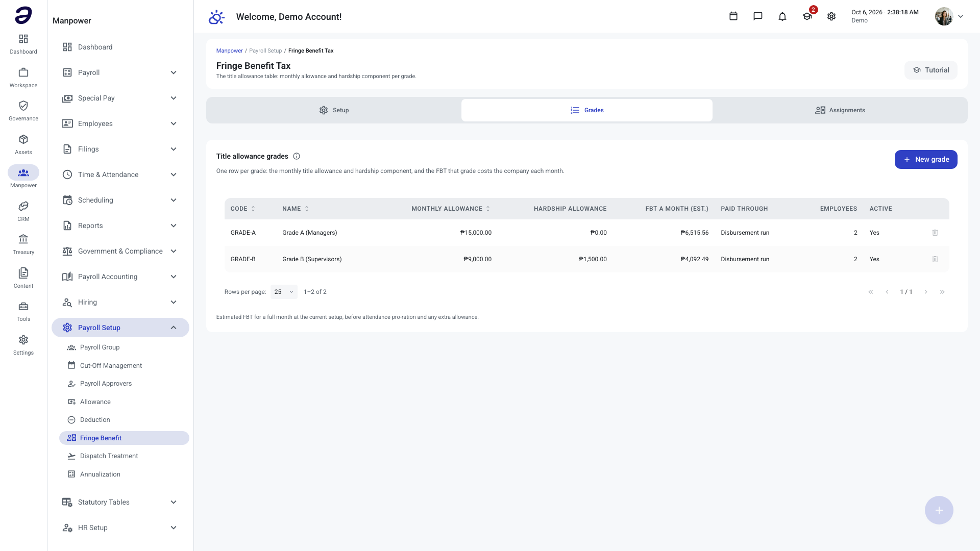Switch to the Assignments tab
Viewport: 980px width, 551px height.
pos(840,110)
